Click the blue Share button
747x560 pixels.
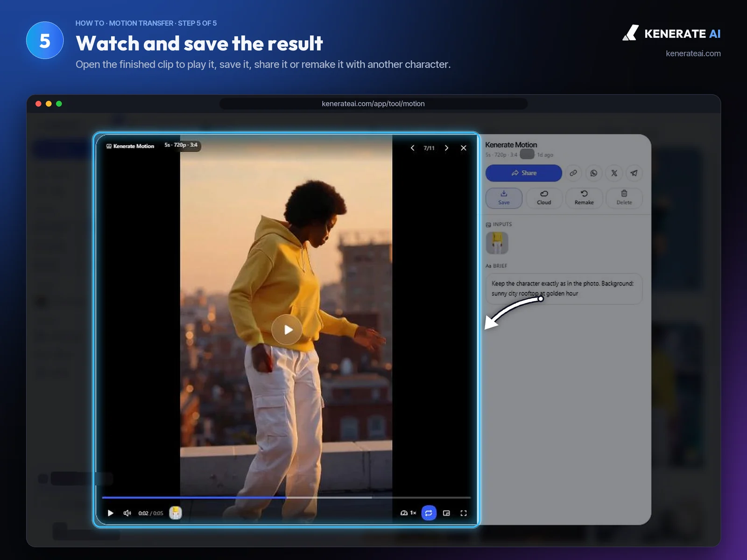tap(524, 173)
